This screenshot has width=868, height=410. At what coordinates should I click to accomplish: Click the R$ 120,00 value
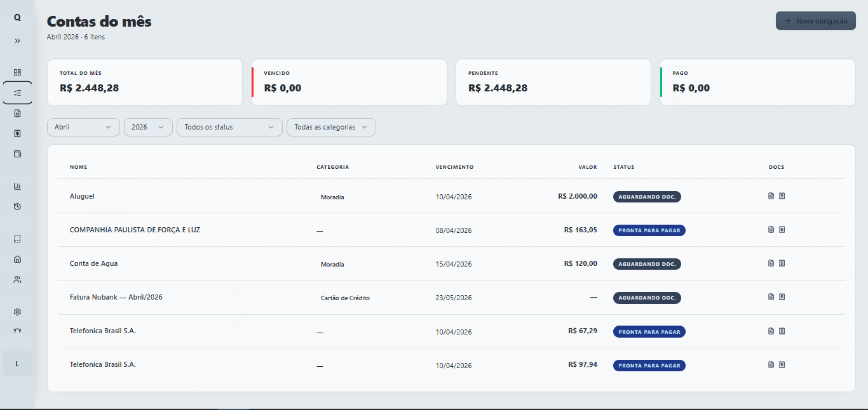[x=581, y=263]
